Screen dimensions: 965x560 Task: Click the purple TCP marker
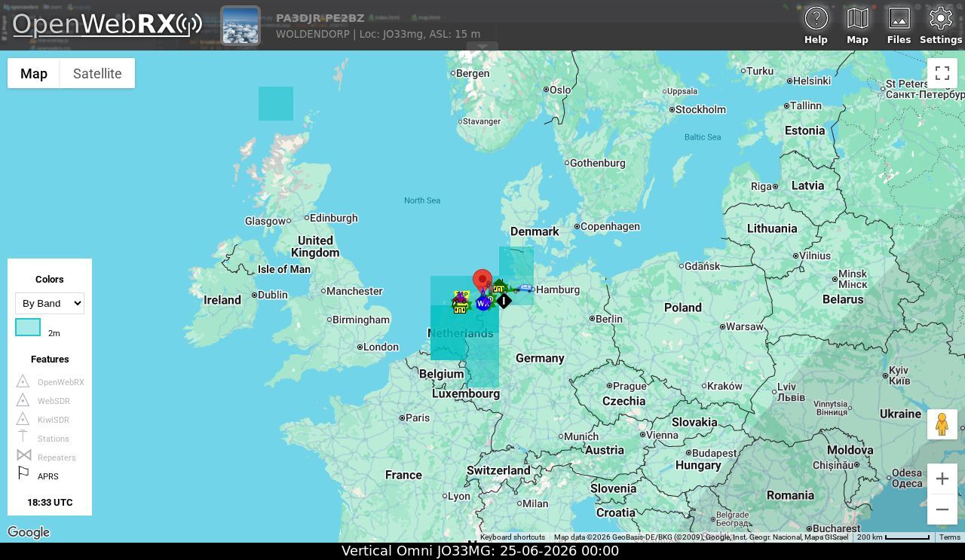tap(461, 296)
